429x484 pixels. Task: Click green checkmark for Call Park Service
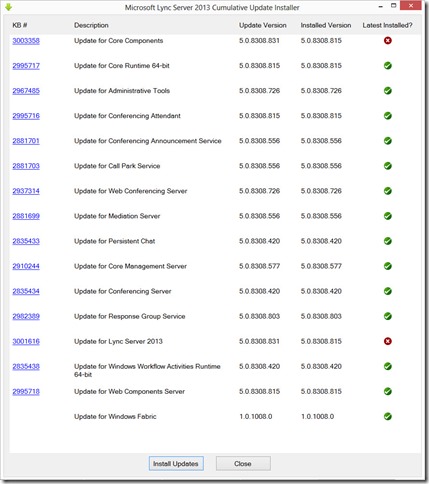click(387, 166)
